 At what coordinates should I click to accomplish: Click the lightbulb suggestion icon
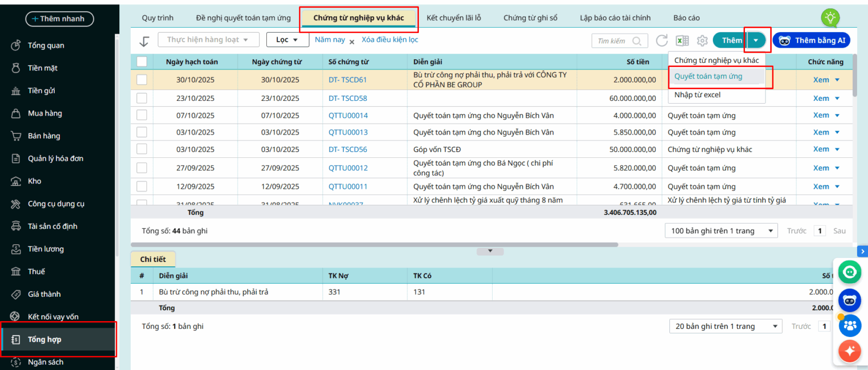click(x=830, y=17)
